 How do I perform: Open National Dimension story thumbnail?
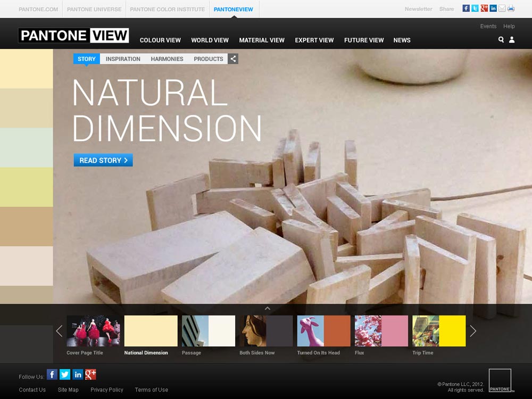151,331
